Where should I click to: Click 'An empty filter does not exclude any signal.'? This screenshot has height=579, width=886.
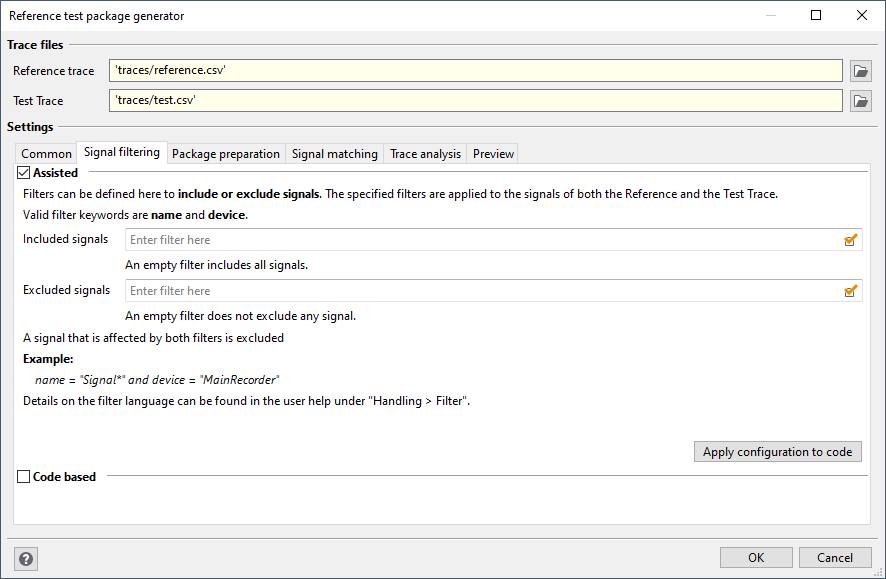point(241,316)
